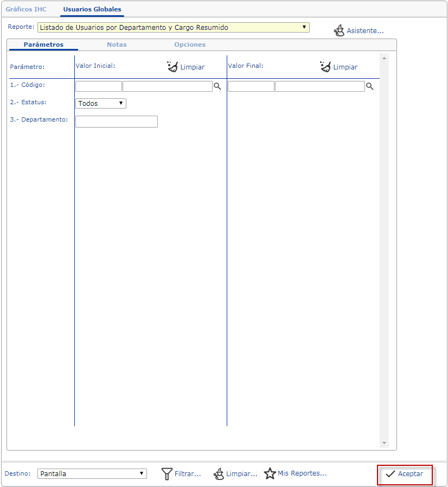Click the Asistente wizard icon

coord(339,30)
